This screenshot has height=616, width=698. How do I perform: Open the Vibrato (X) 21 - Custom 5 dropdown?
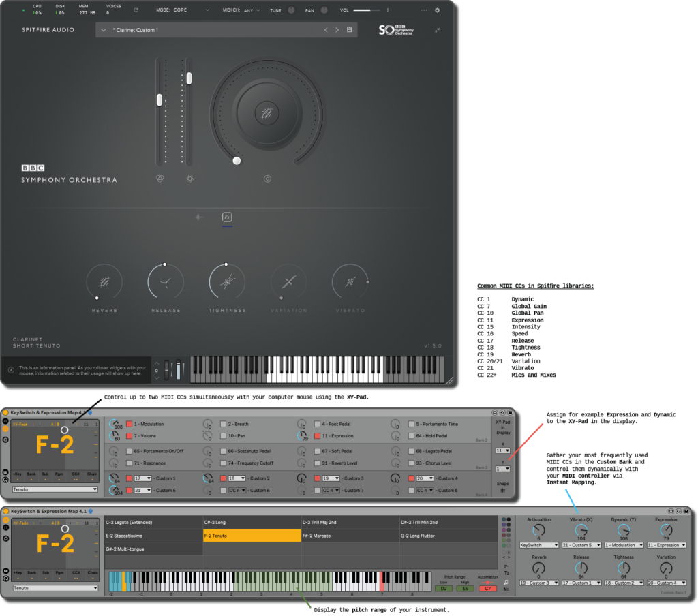click(x=581, y=545)
